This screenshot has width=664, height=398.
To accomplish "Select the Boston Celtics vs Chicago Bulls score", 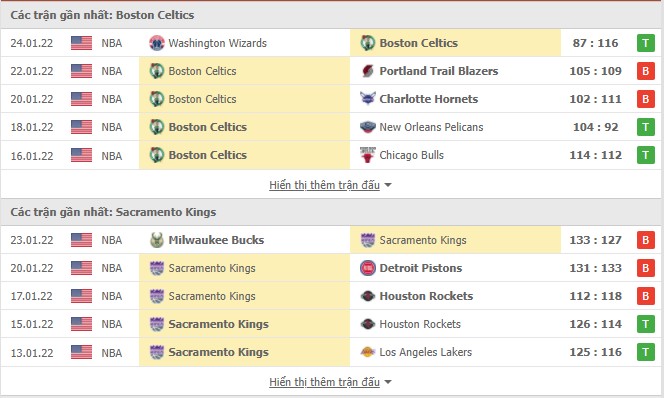I will (595, 155).
